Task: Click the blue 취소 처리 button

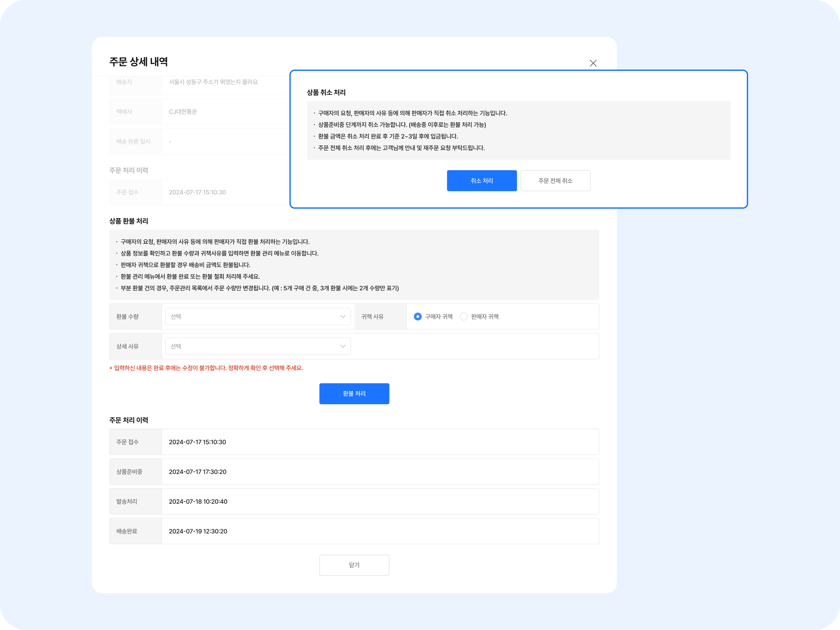Action: coord(481,181)
